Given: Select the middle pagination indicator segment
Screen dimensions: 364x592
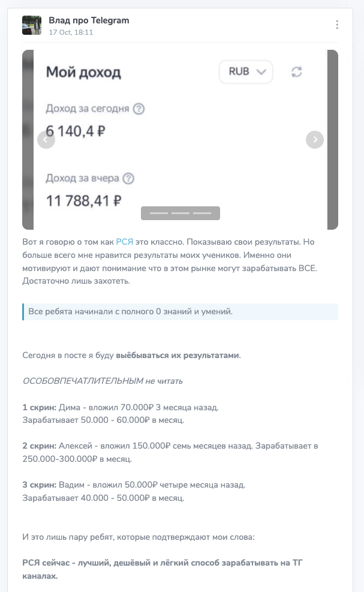Looking at the screenshot, I should click(180, 213).
